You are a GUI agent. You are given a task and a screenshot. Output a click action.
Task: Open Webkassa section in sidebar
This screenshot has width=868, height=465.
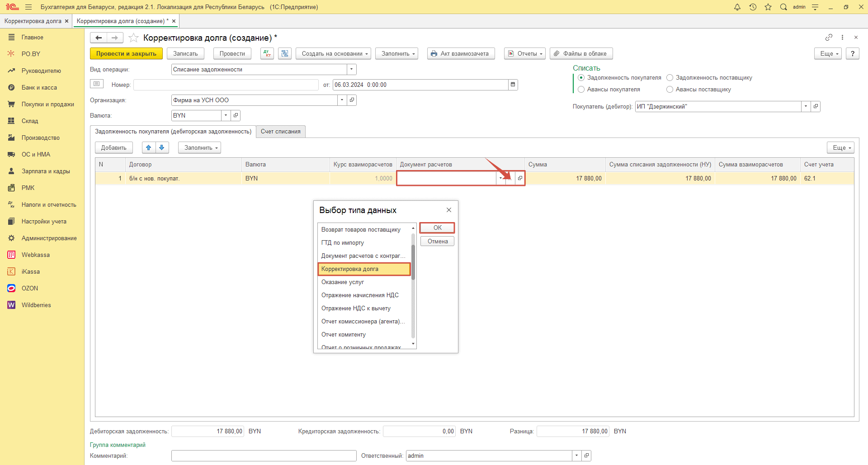click(36, 255)
